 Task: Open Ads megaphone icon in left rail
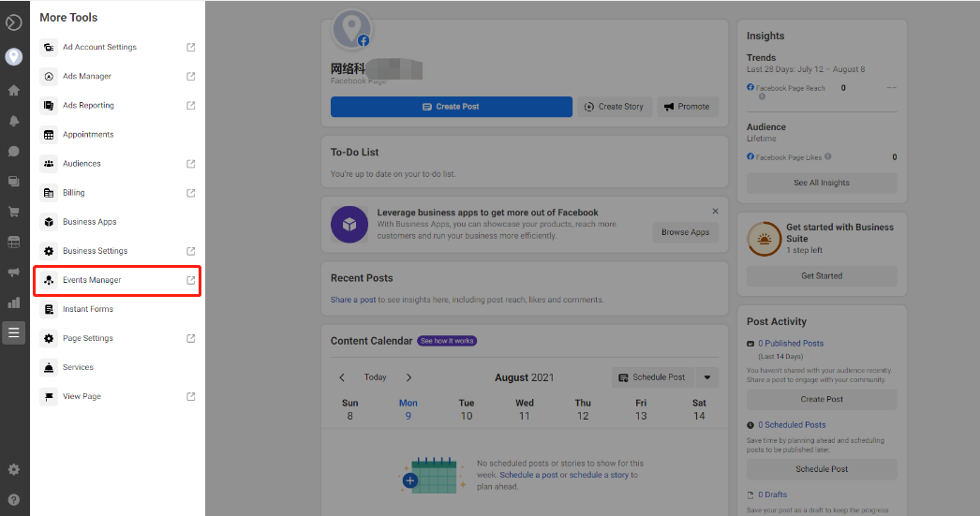click(14, 273)
